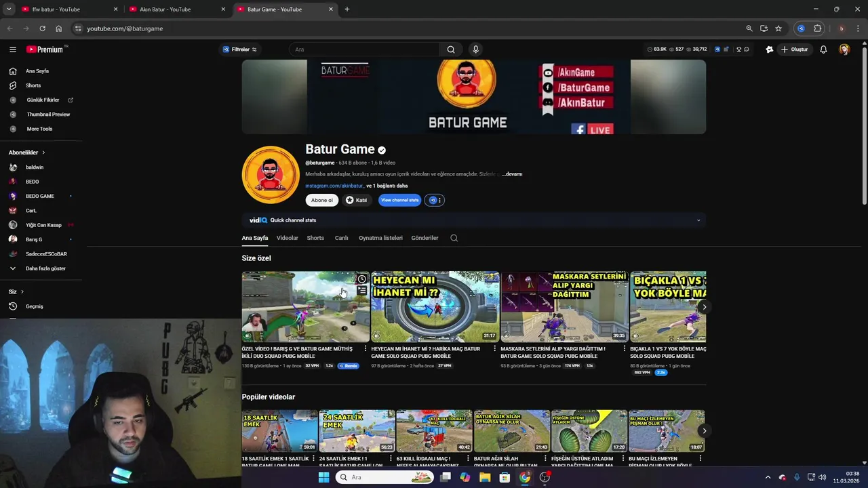
Task: Open volume control in system tray
Action: coord(823,477)
